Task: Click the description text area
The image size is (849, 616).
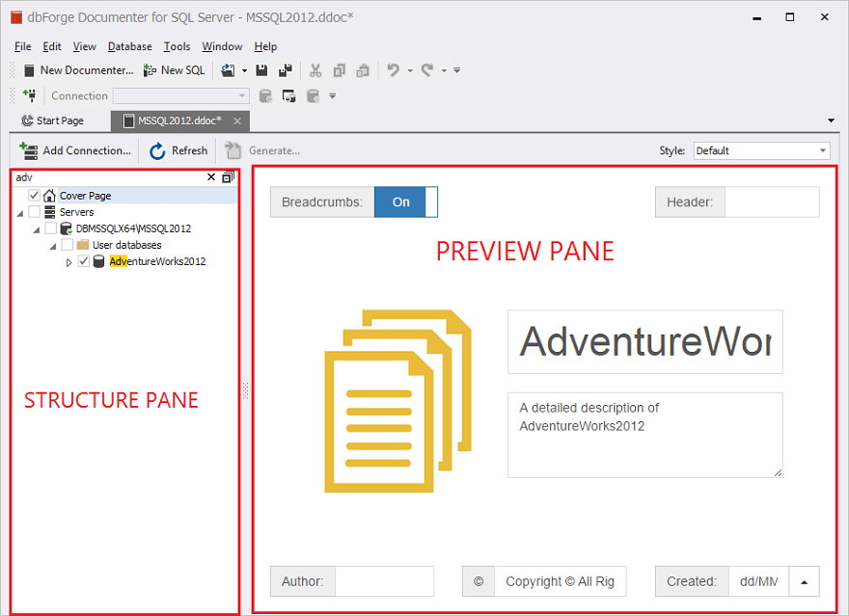Action: tap(644, 436)
